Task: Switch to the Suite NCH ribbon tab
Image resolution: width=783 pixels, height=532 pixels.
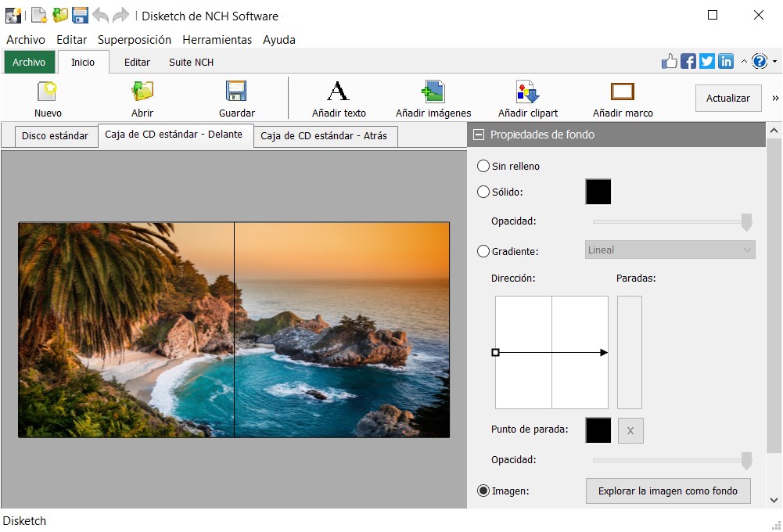Action: pos(190,62)
